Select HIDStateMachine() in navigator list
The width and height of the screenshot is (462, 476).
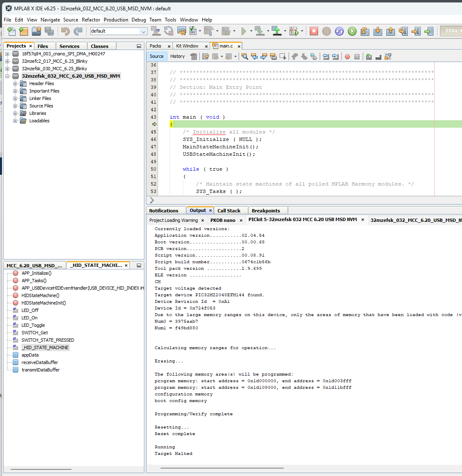40,295
